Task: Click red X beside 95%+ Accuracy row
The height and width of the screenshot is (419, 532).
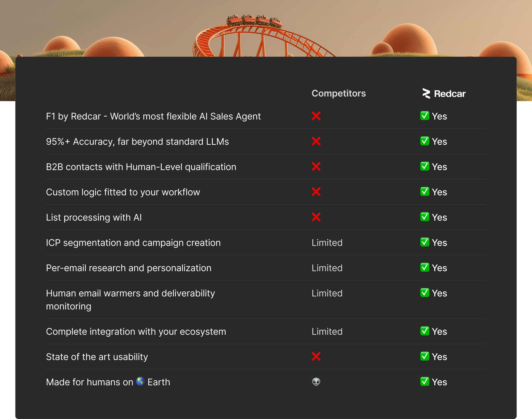Action: coord(316,141)
